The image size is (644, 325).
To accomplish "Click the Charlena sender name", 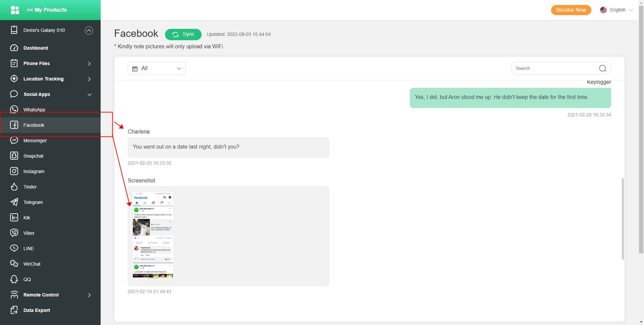I will (x=139, y=131).
